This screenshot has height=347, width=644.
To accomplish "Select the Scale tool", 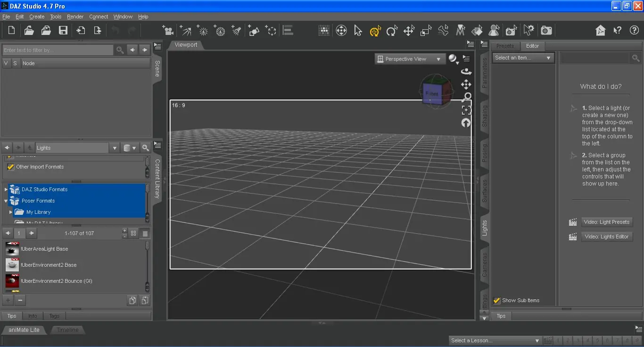I will 425,30.
